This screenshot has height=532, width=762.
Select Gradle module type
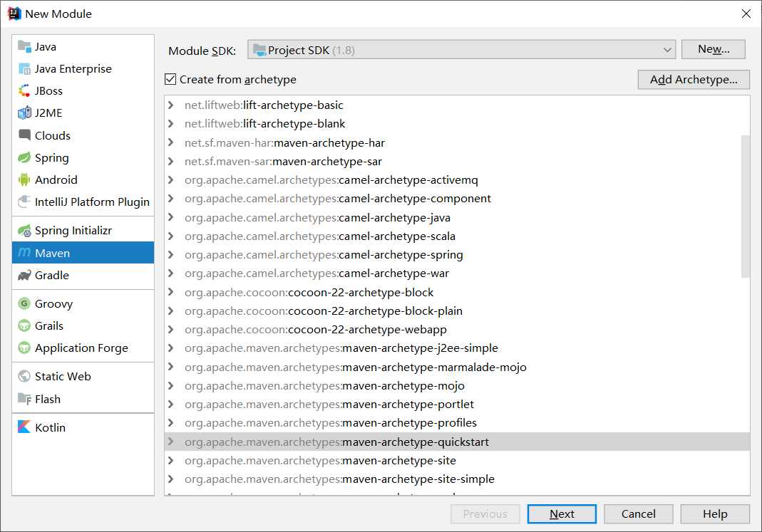click(x=83, y=275)
